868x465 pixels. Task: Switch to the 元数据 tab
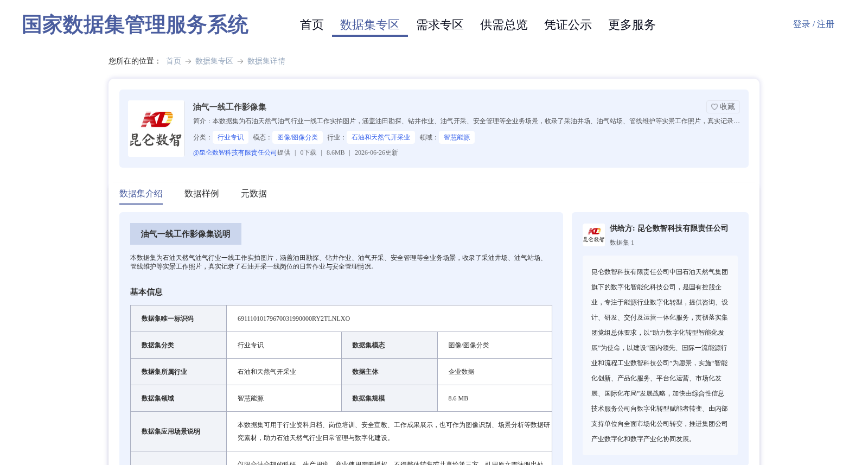[254, 194]
